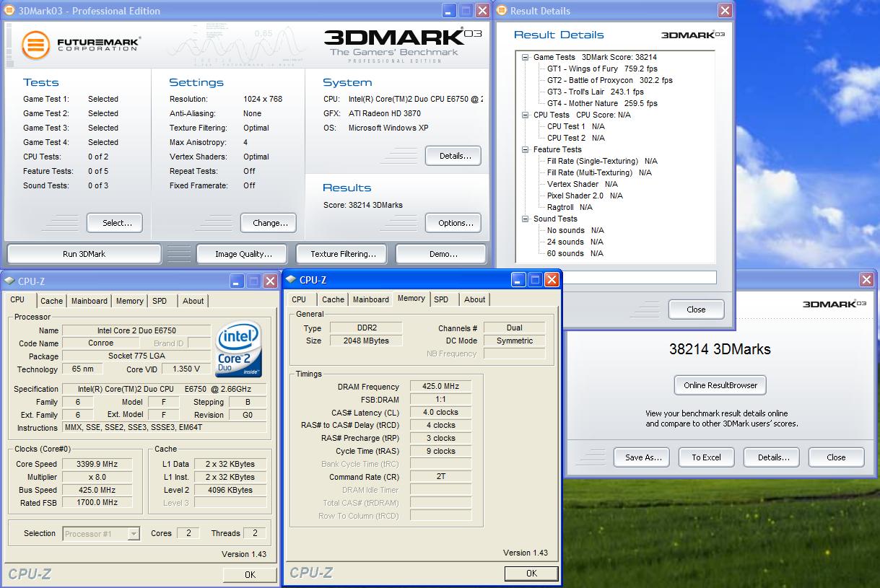
Task: Click Score: 38214 3DMarks text
Action: click(362, 205)
